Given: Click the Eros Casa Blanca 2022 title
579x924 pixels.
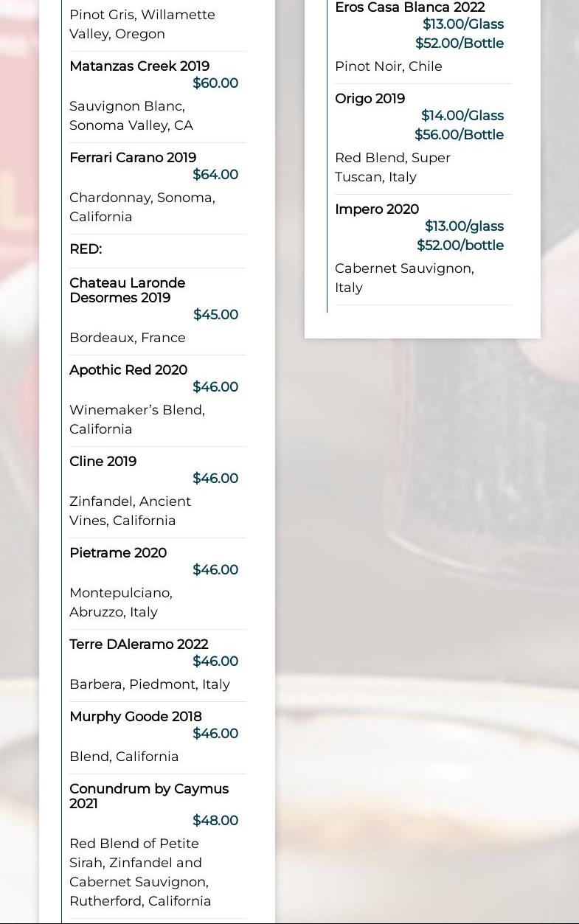Looking at the screenshot, I should (x=410, y=7).
